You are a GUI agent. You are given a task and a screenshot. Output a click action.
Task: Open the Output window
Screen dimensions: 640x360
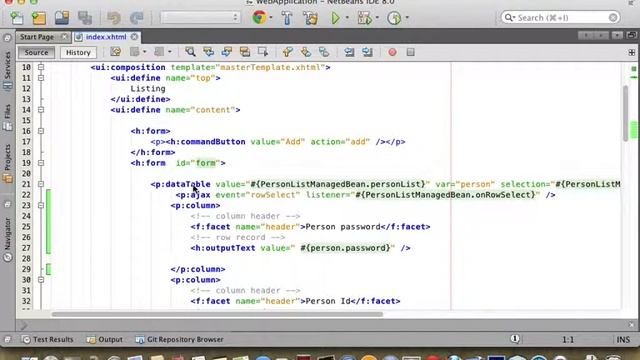coord(104,339)
